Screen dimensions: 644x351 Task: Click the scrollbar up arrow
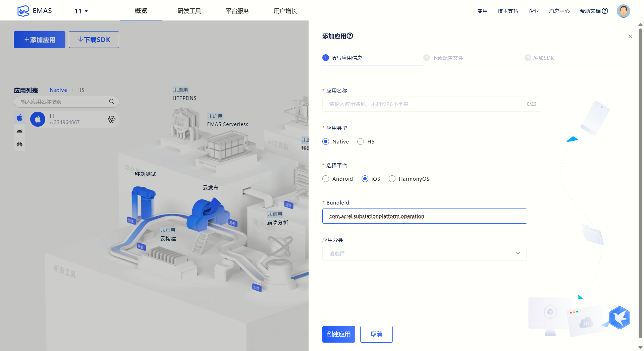click(640, 24)
